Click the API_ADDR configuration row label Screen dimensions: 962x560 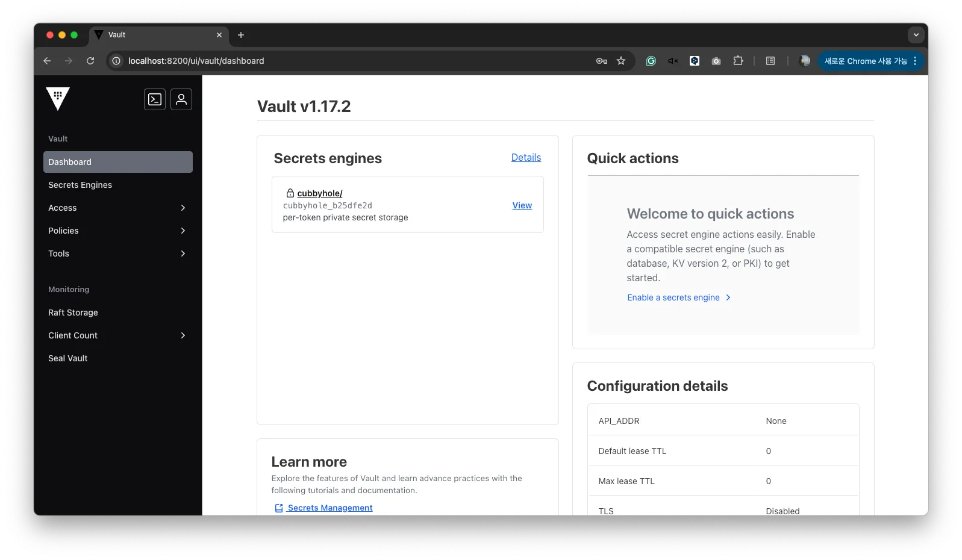pyautogui.click(x=619, y=421)
